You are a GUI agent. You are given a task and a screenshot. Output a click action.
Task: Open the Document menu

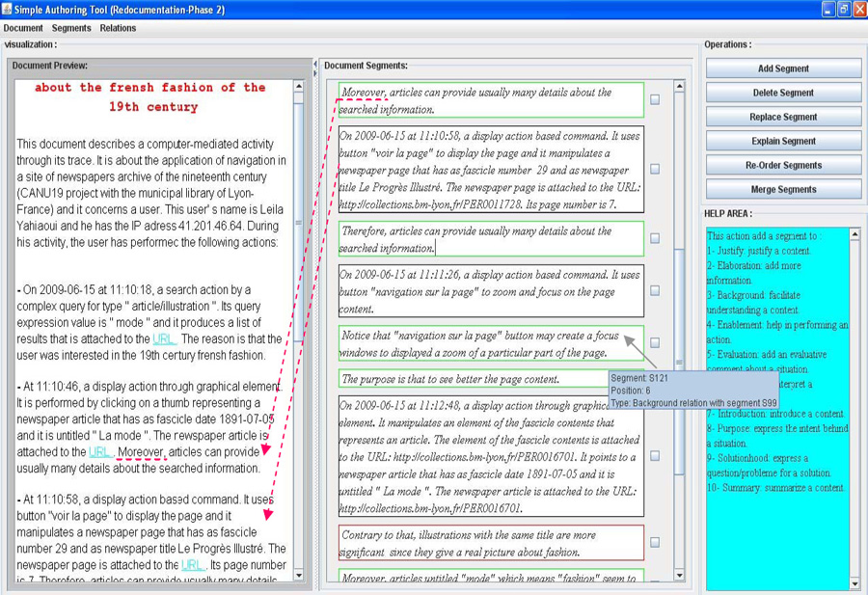click(23, 28)
